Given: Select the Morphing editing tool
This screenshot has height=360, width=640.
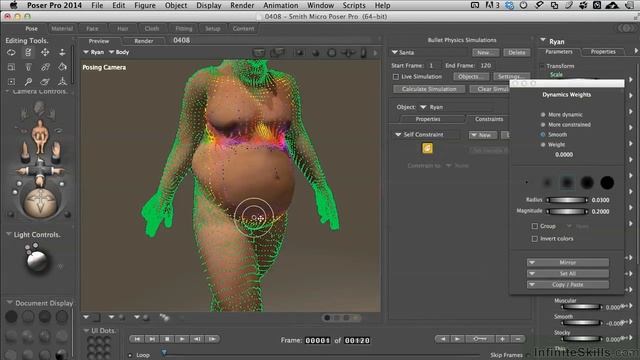Looking at the screenshot, I should pyautogui.click(x=45, y=82).
